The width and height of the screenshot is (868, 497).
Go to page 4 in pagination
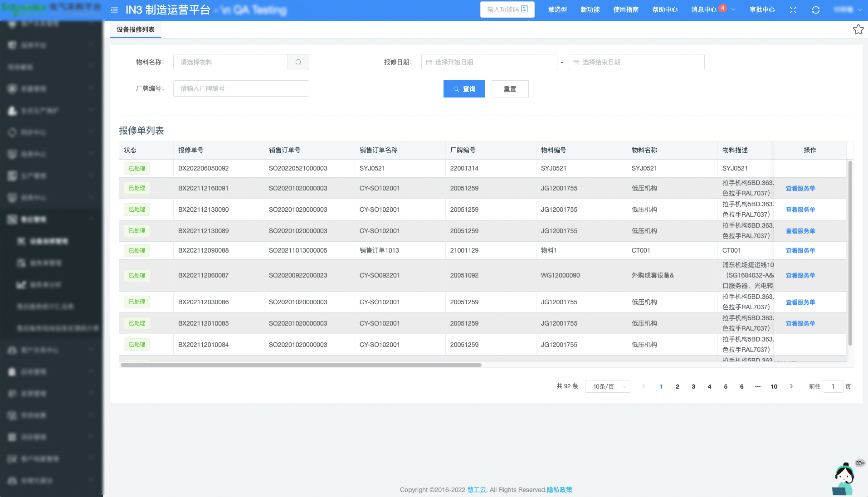pyautogui.click(x=710, y=386)
